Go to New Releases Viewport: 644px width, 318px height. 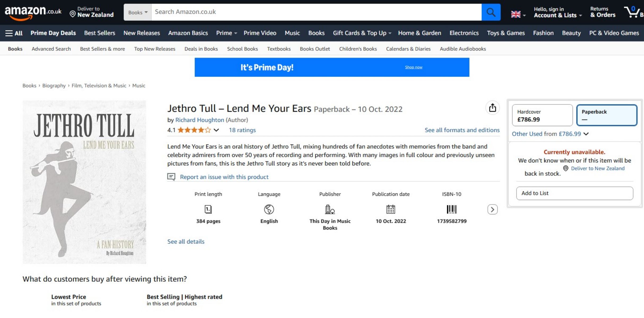(142, 33)
